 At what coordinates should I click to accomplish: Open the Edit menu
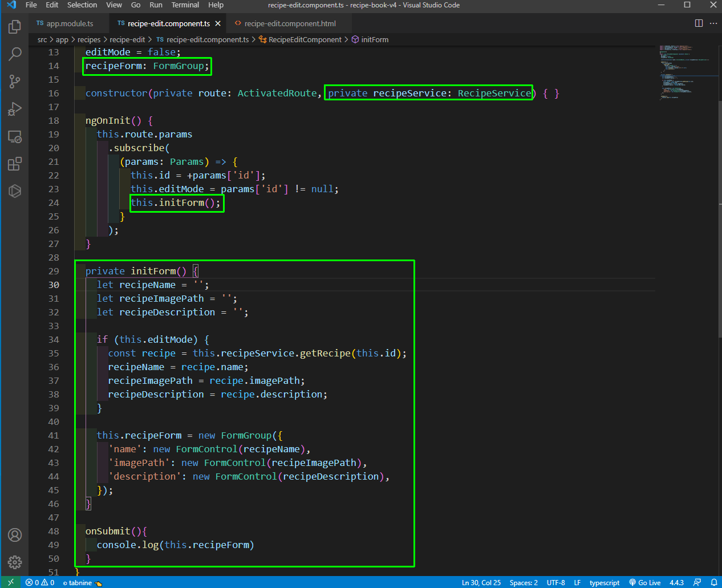coord(52,5)
